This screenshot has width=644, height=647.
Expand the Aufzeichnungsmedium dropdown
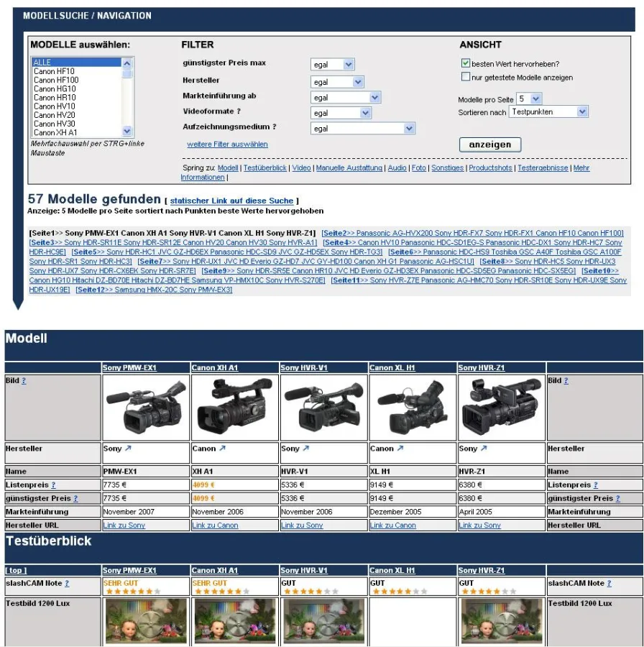pos(363,129)
